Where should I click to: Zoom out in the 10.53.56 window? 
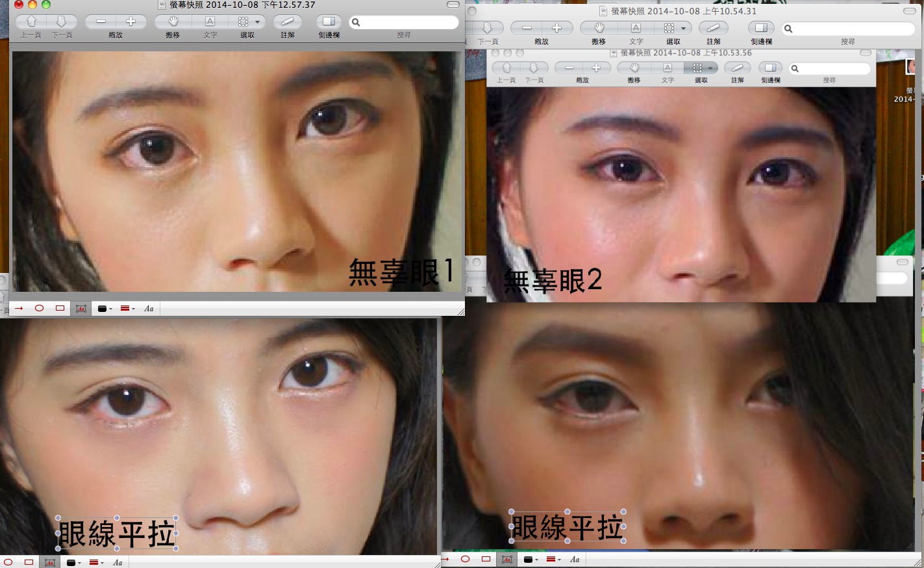(569, 68)
